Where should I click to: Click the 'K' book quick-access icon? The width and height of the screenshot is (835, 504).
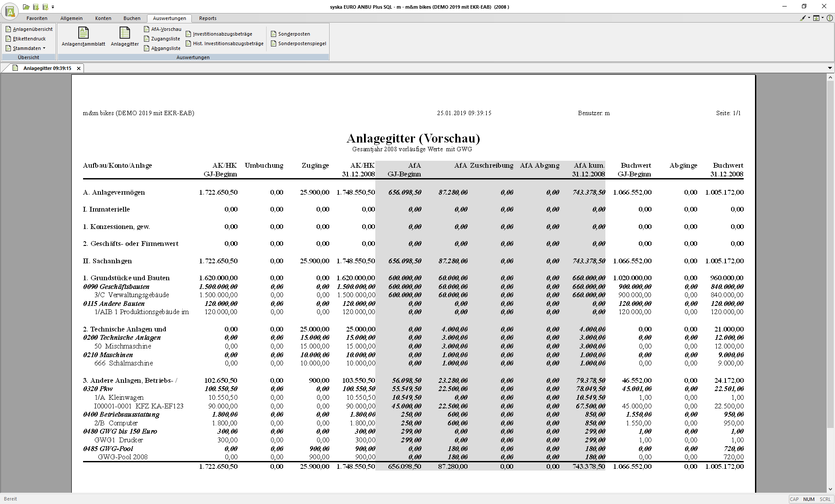pos(45,7)
